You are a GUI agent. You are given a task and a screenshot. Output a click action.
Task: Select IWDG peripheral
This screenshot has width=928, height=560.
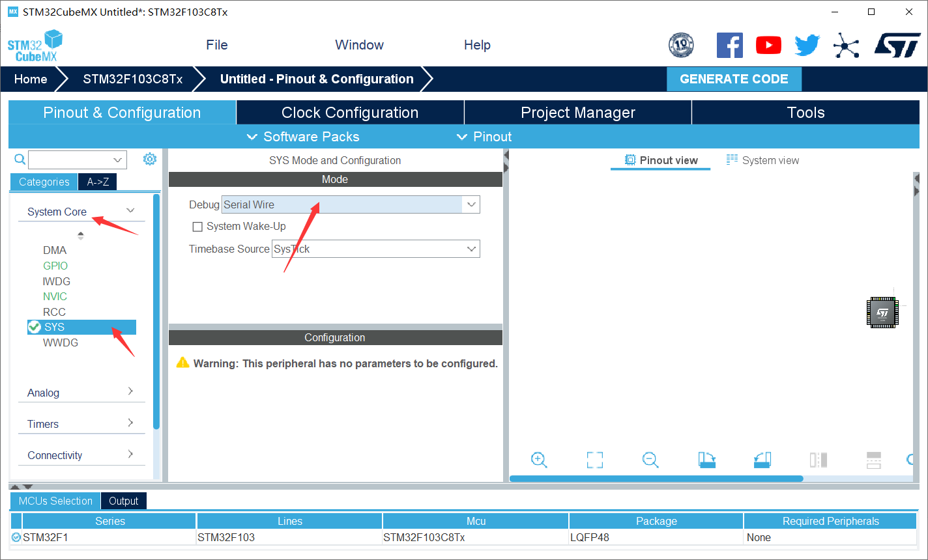coord(57,281)
